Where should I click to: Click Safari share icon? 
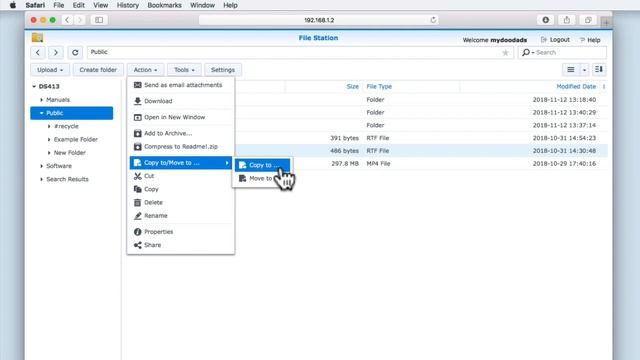(x=567, y=20)
